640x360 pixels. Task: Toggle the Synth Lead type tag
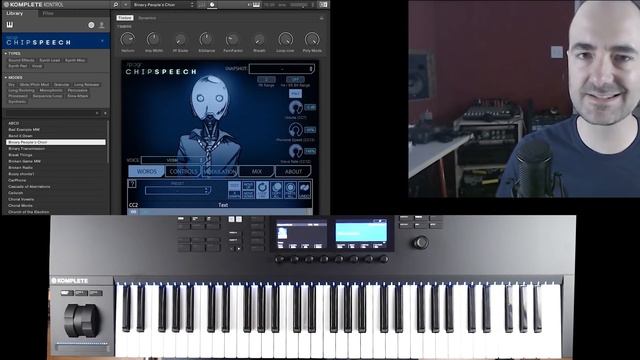(x=50, y=60)
